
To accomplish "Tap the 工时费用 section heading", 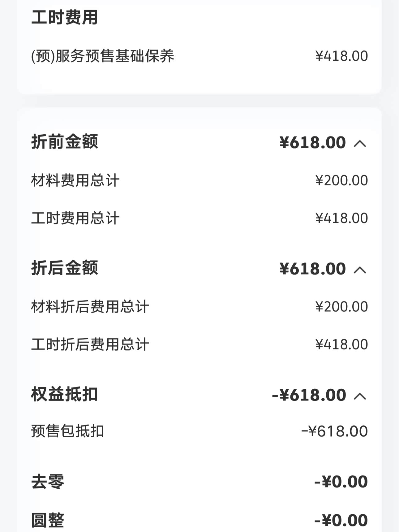I will [x=64, y=17].
